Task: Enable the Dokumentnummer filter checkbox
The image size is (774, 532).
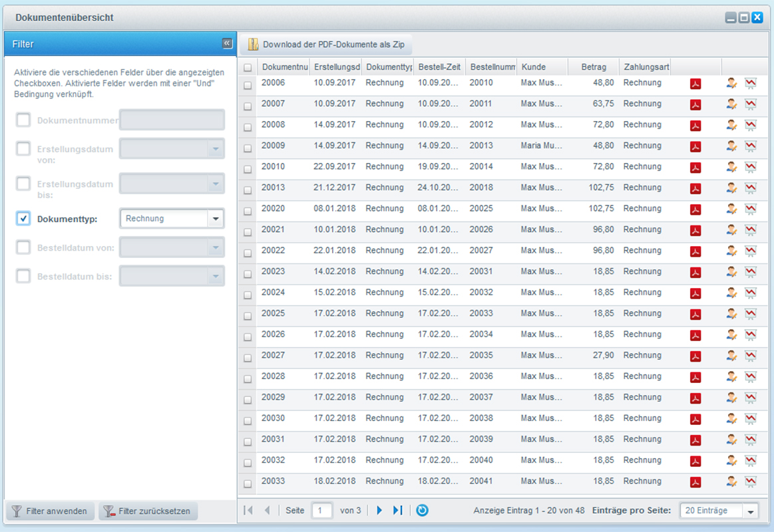Action: point(23,120)
